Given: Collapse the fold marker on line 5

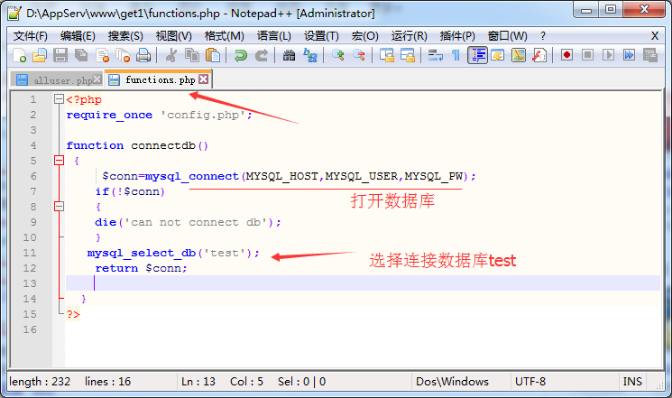Looking at the screenshot, I should (59, 161).
